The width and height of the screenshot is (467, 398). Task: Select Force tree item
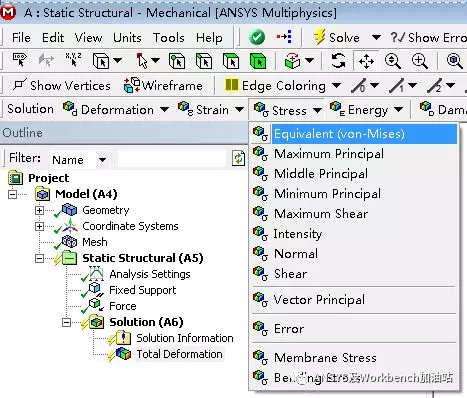click(123, 306)
